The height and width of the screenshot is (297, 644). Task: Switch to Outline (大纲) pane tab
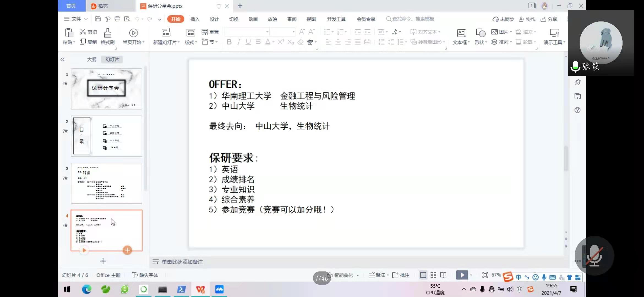click(x=91, y=59)
